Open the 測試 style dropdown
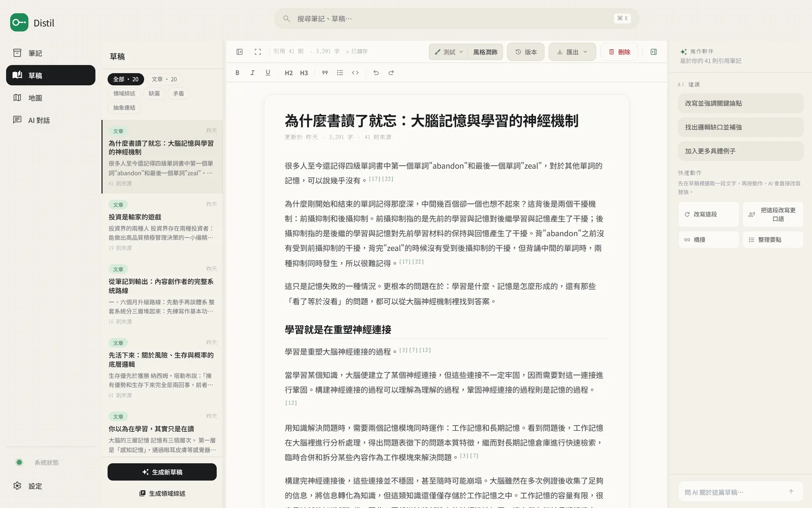This screenshot has height=508, width=812. (x=449, y=52)
